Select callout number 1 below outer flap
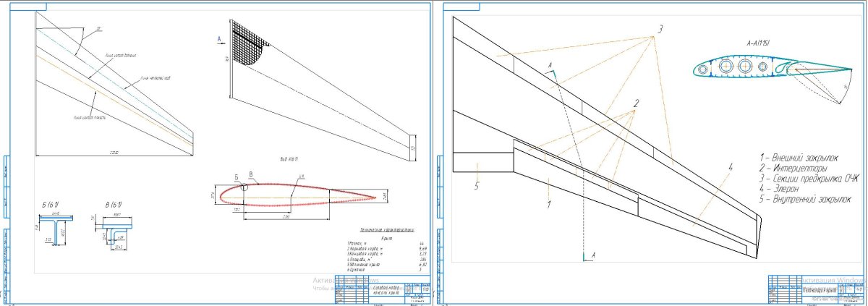The width and height of the screenshot is (868, 306). (549, 205)
